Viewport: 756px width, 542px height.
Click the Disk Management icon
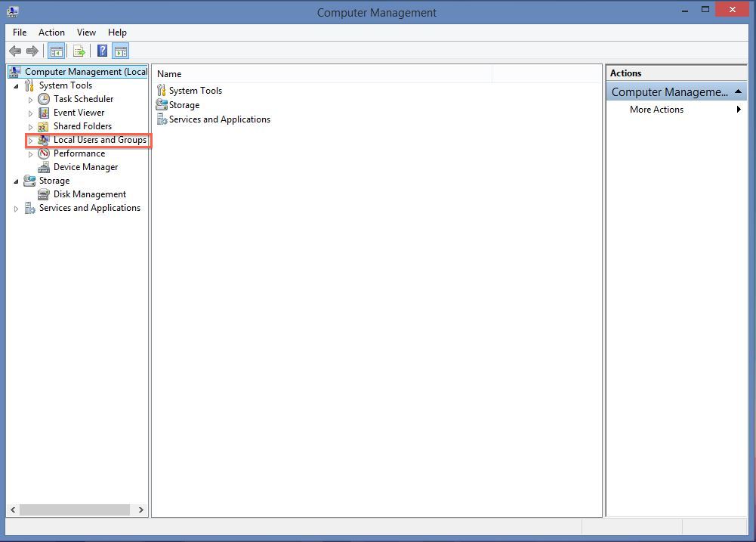pos(44,194)
